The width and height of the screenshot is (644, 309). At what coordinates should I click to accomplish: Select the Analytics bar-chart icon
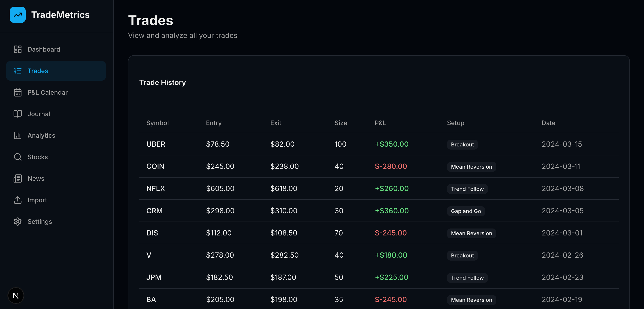17,135
